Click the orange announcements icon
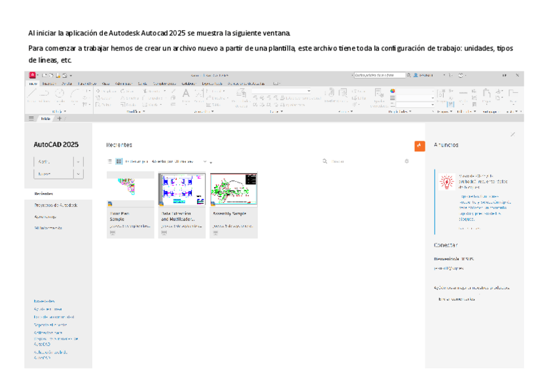The width and height of the screenshot is (555, 392). click(420, 145)
